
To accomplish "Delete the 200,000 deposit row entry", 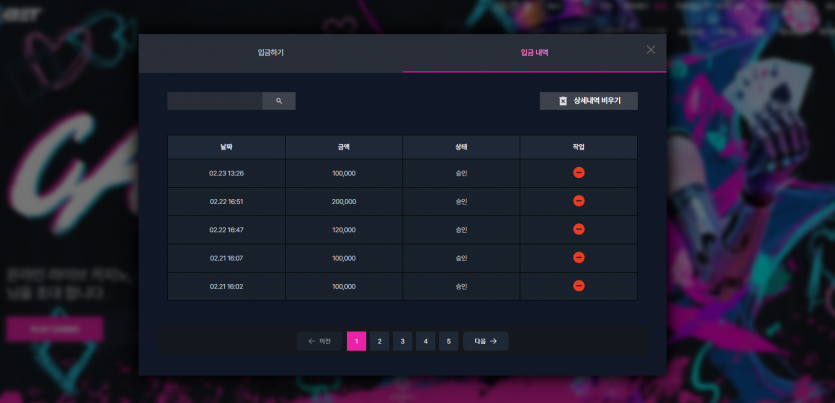I will 579,201.
